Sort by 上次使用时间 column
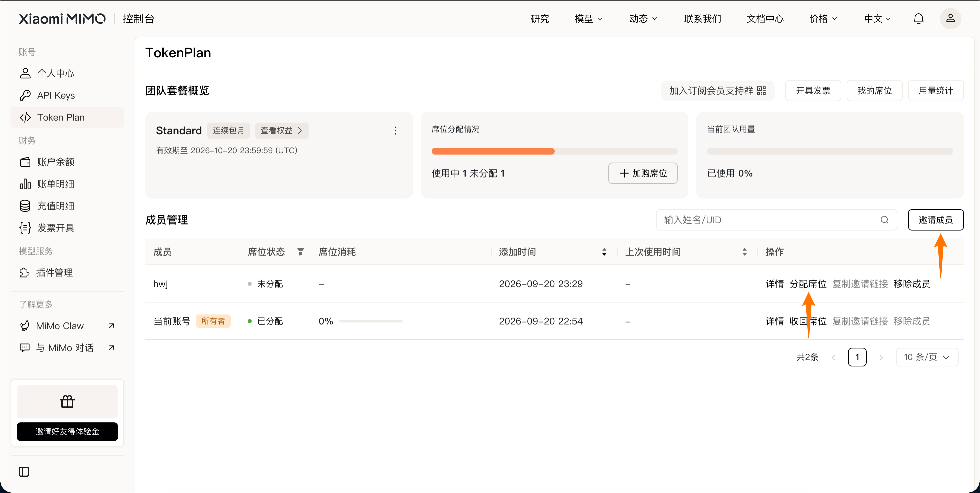Viewport: 980px width, 493px height. 745,251
